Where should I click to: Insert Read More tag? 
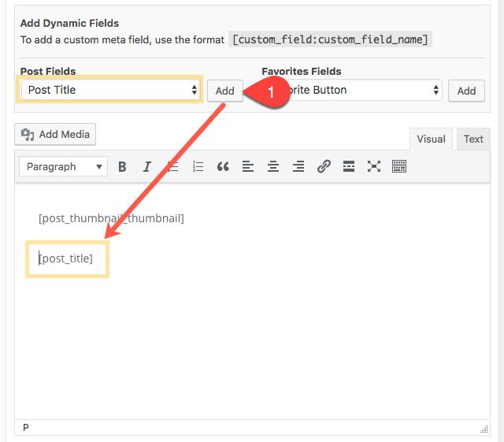point(349,167)
